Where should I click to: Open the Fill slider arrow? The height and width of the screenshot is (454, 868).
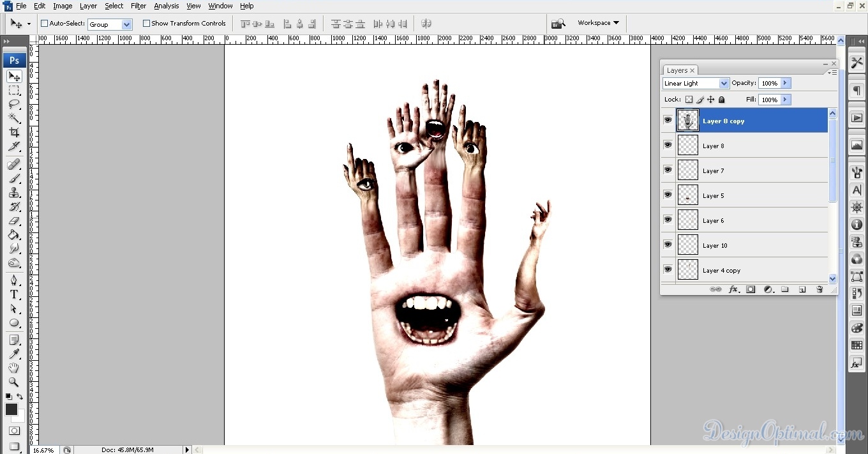click(786, 100)
